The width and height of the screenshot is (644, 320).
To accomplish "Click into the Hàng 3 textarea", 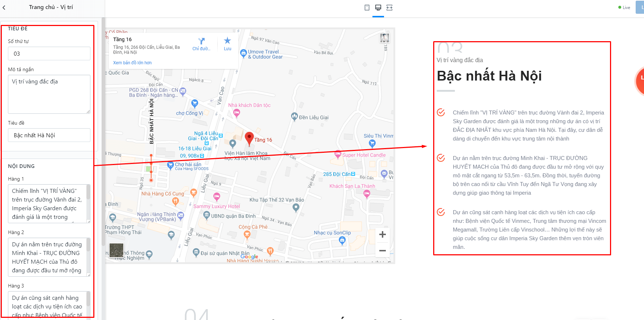I will [49, 305].
